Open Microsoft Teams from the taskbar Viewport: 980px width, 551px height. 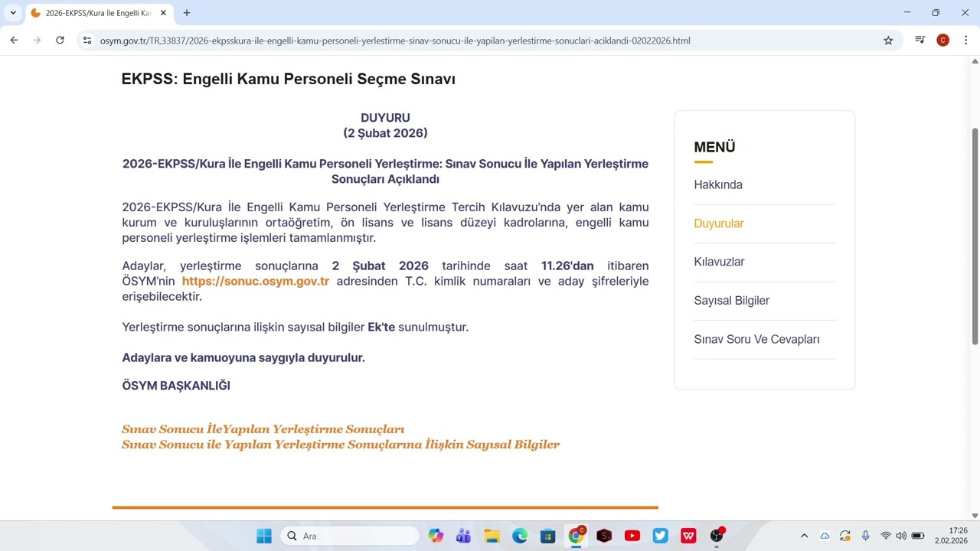(x=463, y=536)
